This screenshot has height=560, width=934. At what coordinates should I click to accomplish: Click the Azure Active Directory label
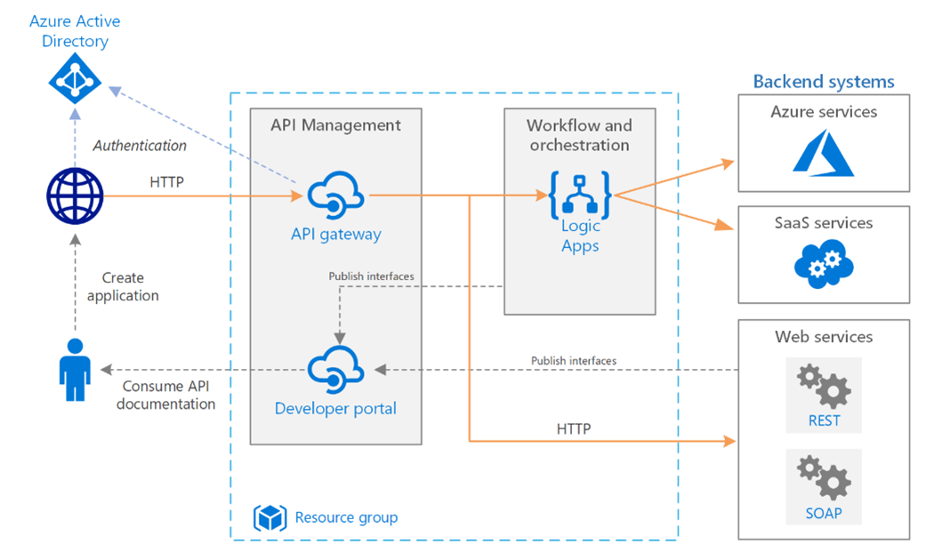tap(75, 31)
